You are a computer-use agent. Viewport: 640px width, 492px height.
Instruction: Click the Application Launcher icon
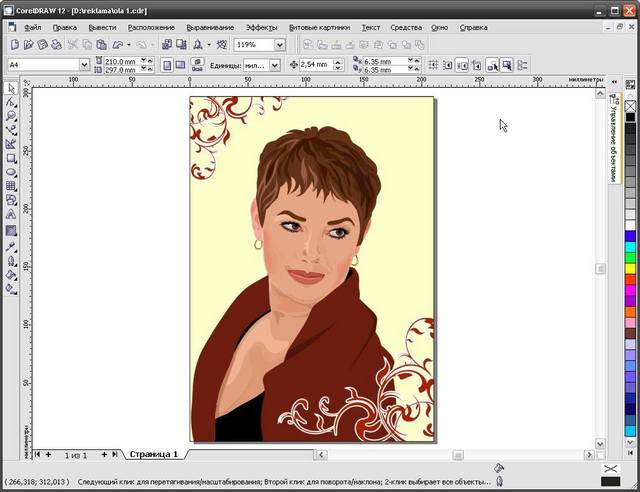pyautogui.click(x=198, y=45)
